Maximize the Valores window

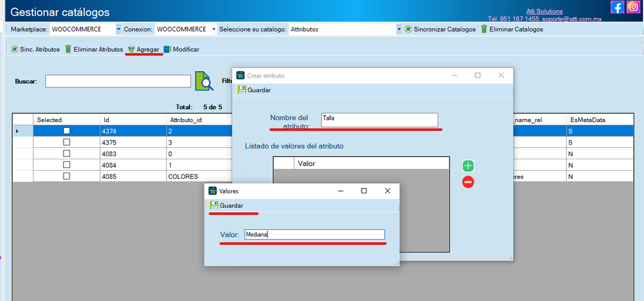click(x=364, y=191)
